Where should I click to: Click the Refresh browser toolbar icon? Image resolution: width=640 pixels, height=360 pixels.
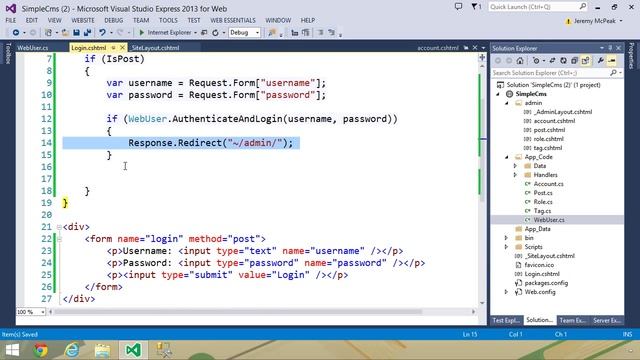tap(215, 32)
